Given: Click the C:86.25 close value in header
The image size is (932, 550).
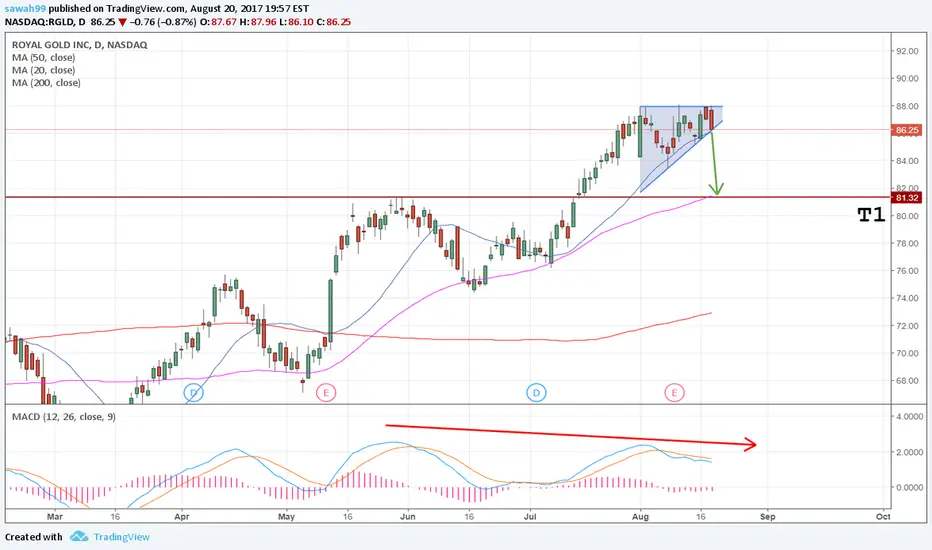Looking at the screenshot, I should point(333,22).
